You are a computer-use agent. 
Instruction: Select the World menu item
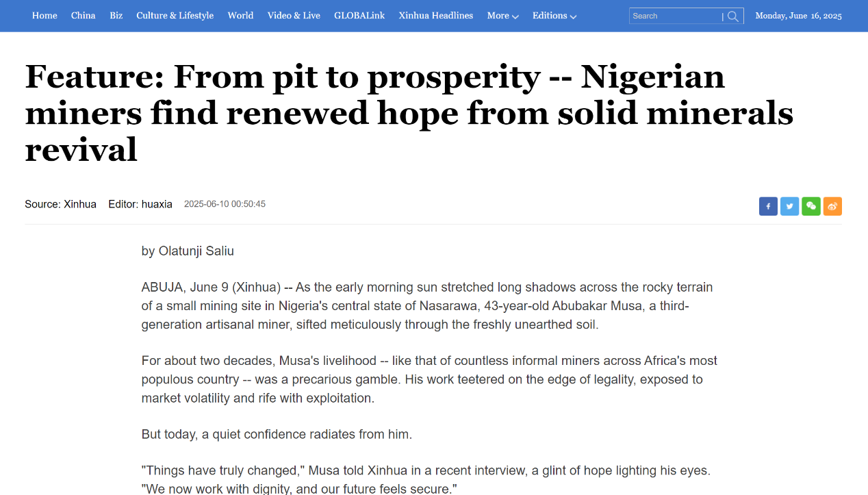pos(240,16)
